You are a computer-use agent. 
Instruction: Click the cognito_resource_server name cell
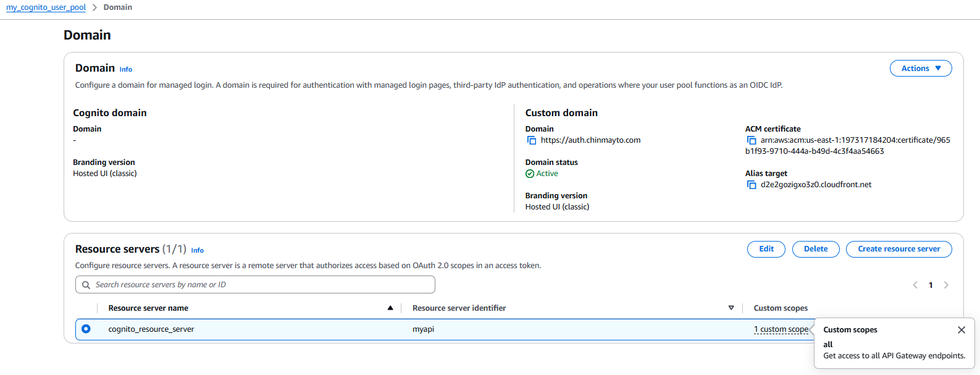pyautogui.click(x=151, y=329)
